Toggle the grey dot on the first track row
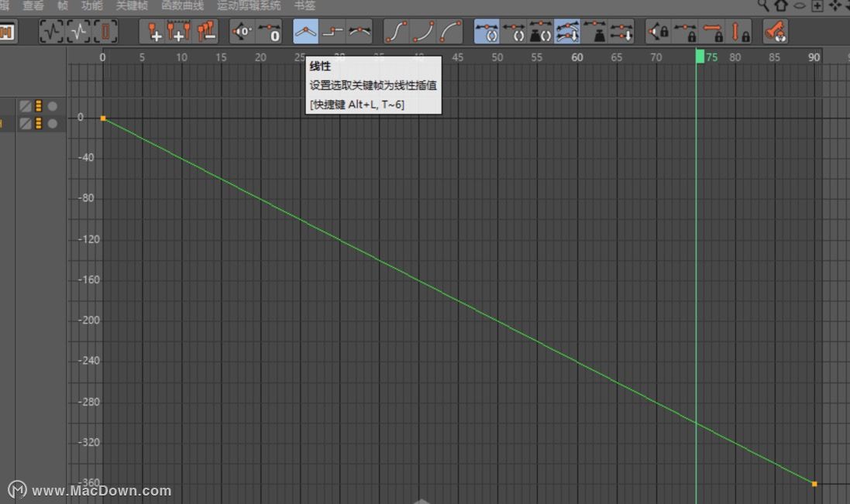Image resolution: width=850 pixels, height=504 pixels. [x=53, y=106]
